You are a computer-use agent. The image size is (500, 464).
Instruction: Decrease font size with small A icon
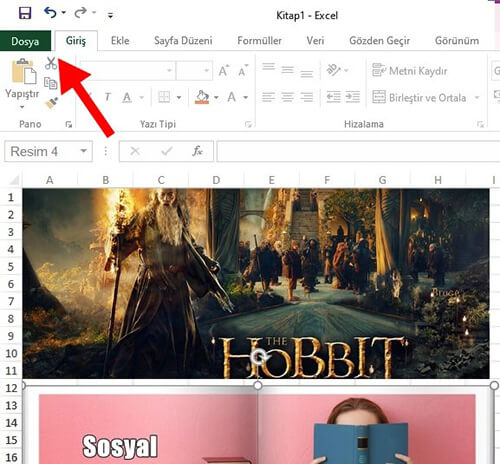243,70
